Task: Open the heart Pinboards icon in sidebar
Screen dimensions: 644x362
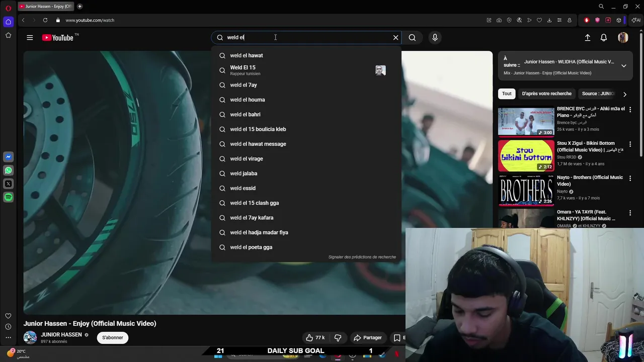Action: point(8,316)
